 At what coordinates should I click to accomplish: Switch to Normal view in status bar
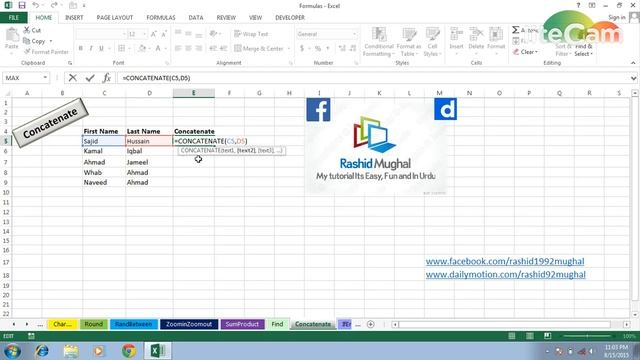click(511, 336)
